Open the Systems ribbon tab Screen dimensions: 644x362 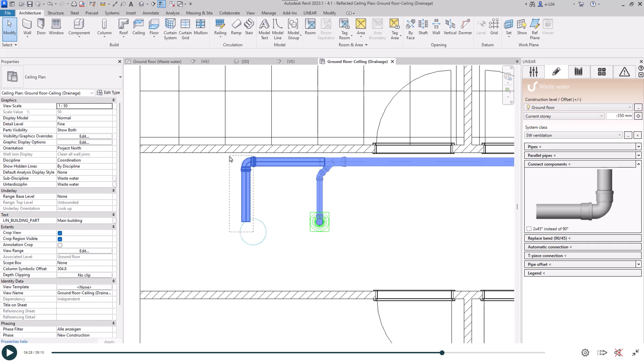pyautogui.click(x=112, y=13)
